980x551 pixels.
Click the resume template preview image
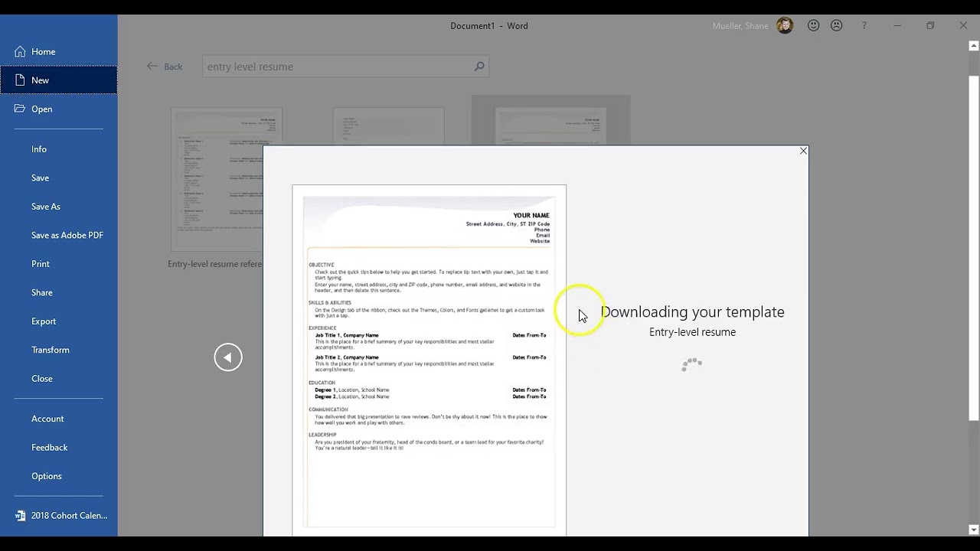coord(429,360)
